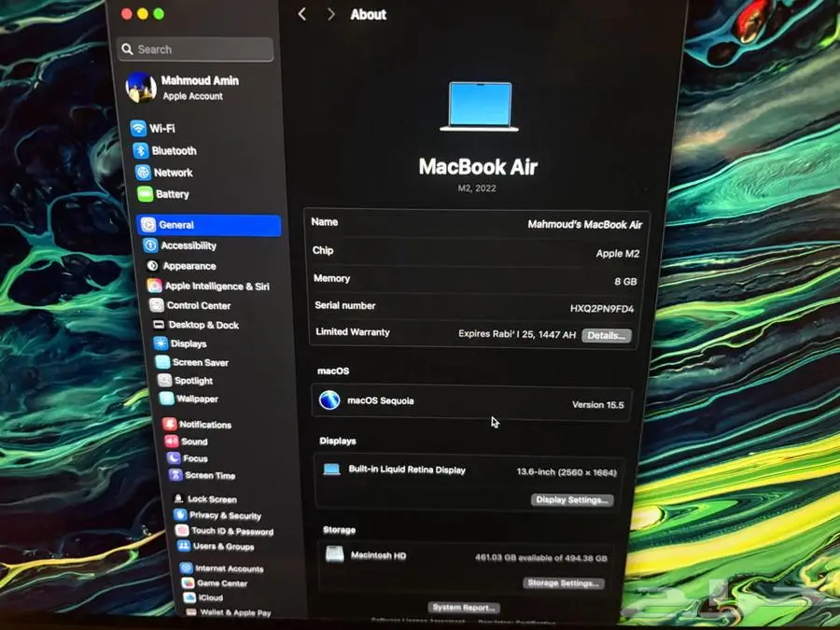Open Screen Saver icon
This screenshot has width=840, height=630.
tap(162, 362)
